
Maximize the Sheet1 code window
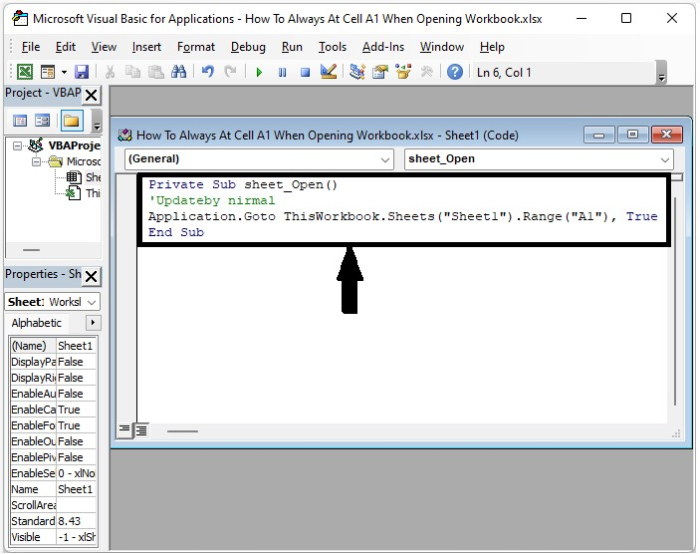point(632,134)
